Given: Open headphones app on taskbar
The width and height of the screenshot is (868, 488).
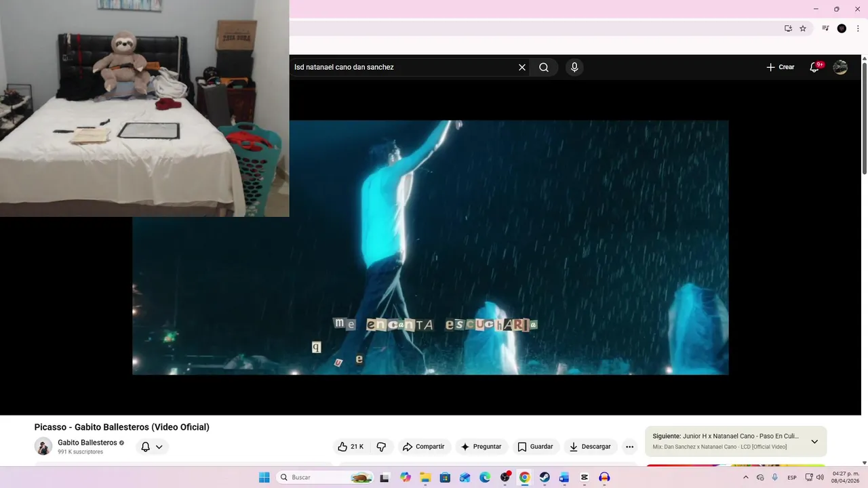Looking at the screenshot, I should [x=604, y=477].
